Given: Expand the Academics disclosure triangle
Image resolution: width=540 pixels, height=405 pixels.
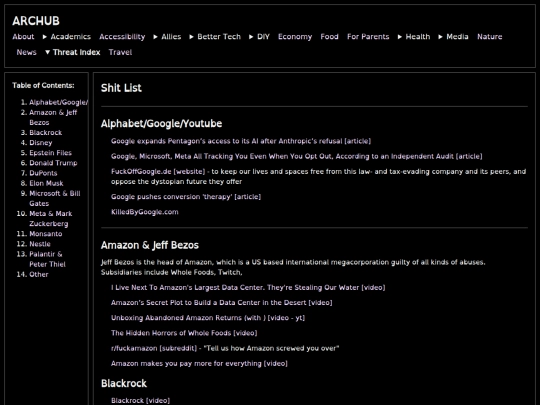Looking at the screenshot, I should pos(45,37).
